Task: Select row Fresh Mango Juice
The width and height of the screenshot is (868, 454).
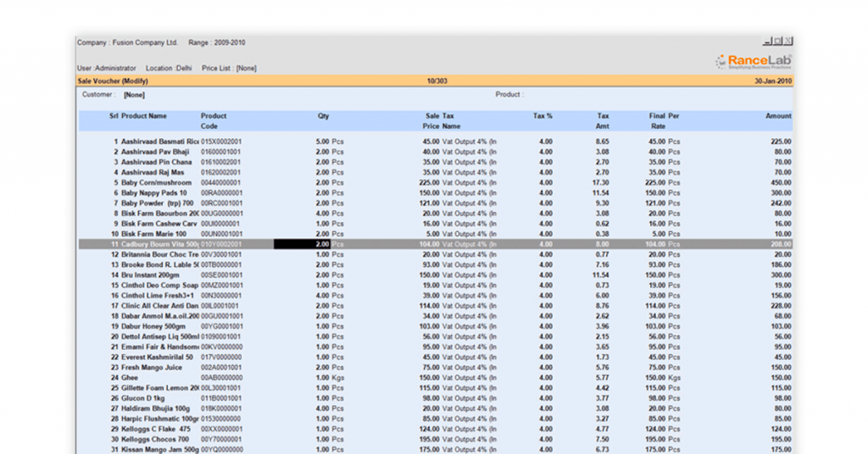Action: pyautogui.click(x=436, y=368)
